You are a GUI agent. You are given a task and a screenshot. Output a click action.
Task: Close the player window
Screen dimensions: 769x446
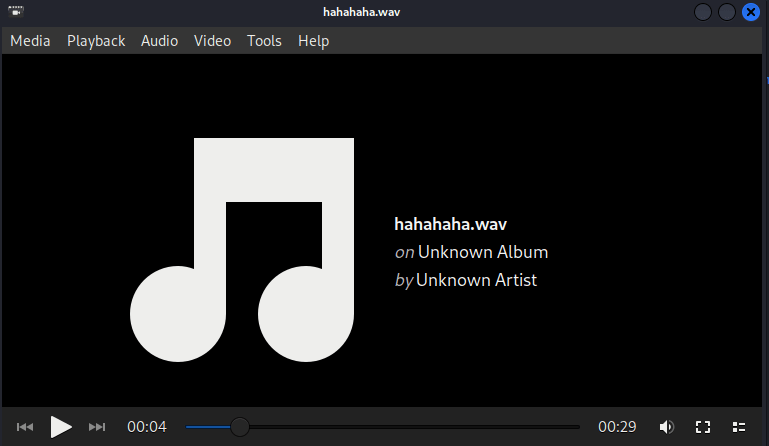(750, 12)
